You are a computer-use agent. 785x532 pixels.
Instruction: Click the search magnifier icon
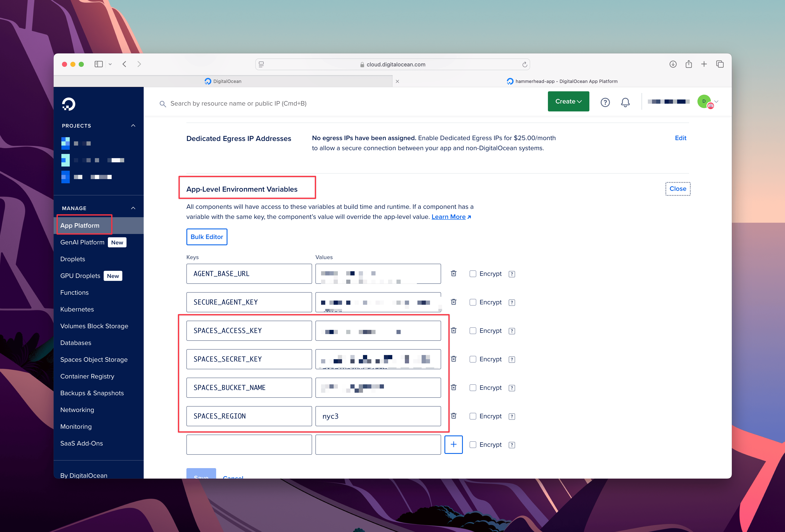pyautogui.click(x=163, y=104)
